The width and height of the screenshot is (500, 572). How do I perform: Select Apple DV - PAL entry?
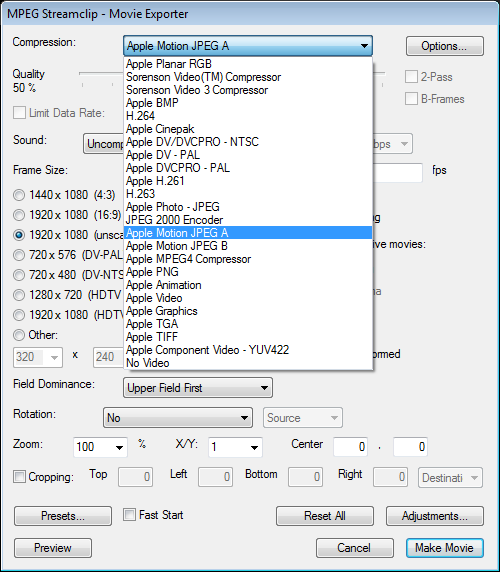[248, 155]
